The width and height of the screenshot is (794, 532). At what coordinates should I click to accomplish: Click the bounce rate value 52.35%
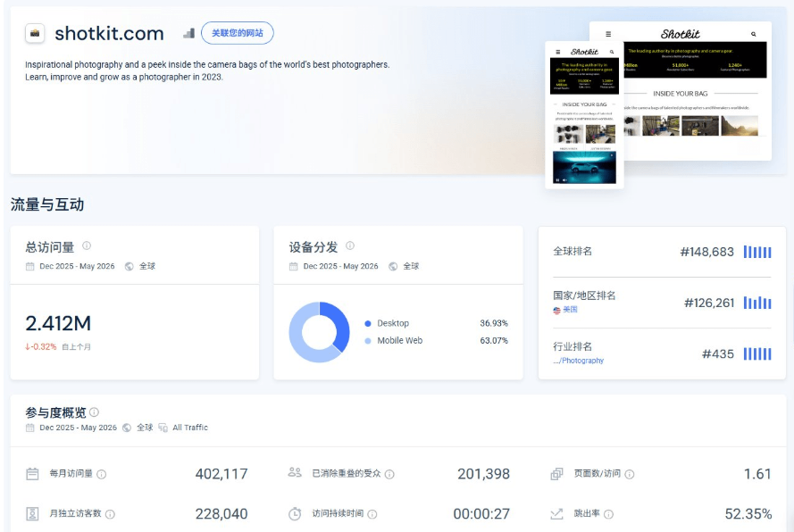coord(748,514)
